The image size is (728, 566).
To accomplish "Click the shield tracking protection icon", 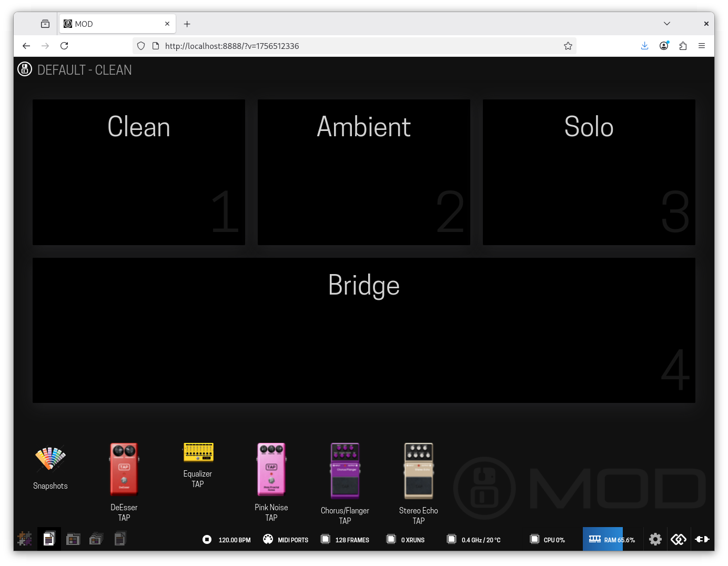I will pyautogui.click(x=141, y=46).
